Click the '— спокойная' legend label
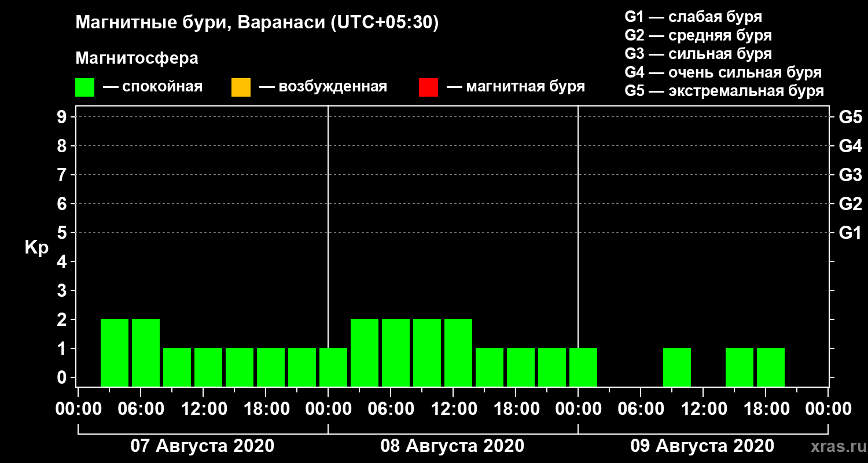 pos(153,87)
